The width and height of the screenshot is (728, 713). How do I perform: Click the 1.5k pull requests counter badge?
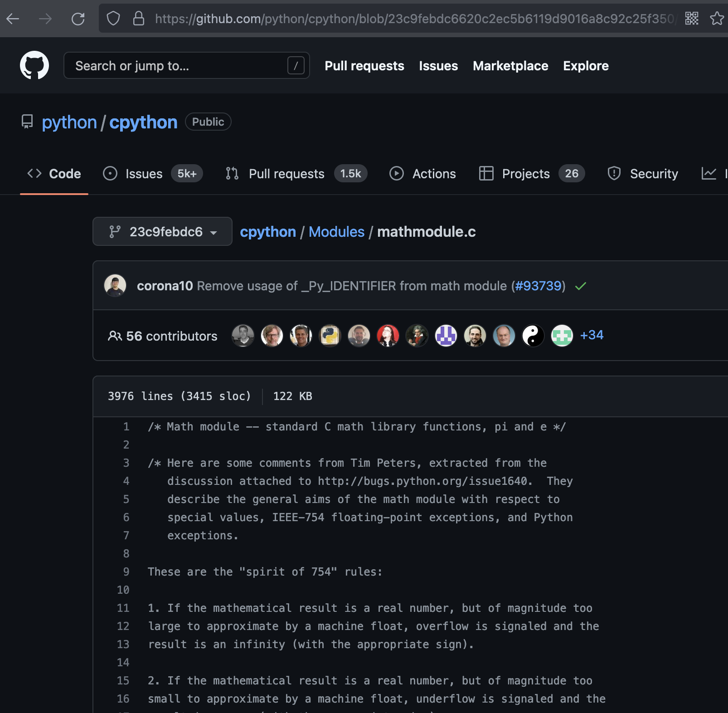pos(351,174)
